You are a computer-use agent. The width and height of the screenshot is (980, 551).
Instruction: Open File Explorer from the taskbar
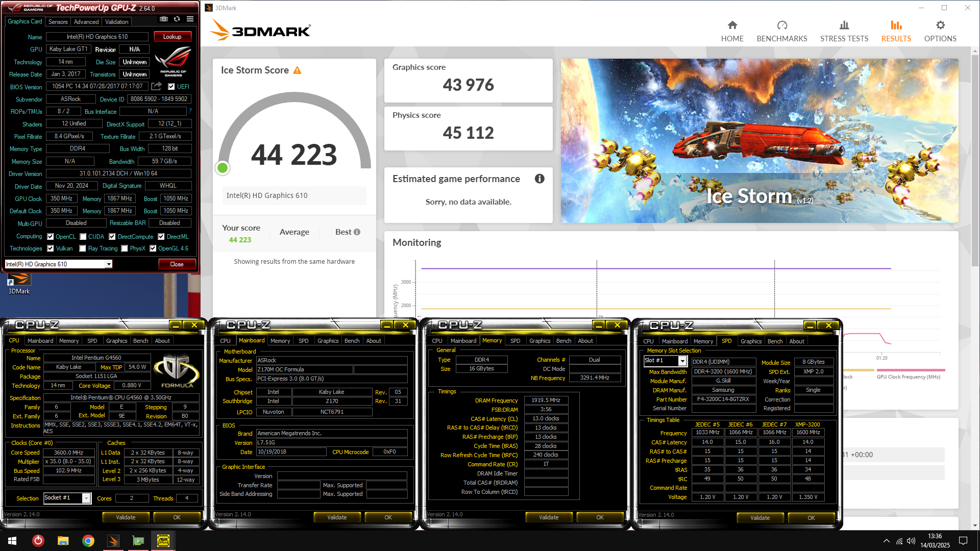click(x=63, y=541)
